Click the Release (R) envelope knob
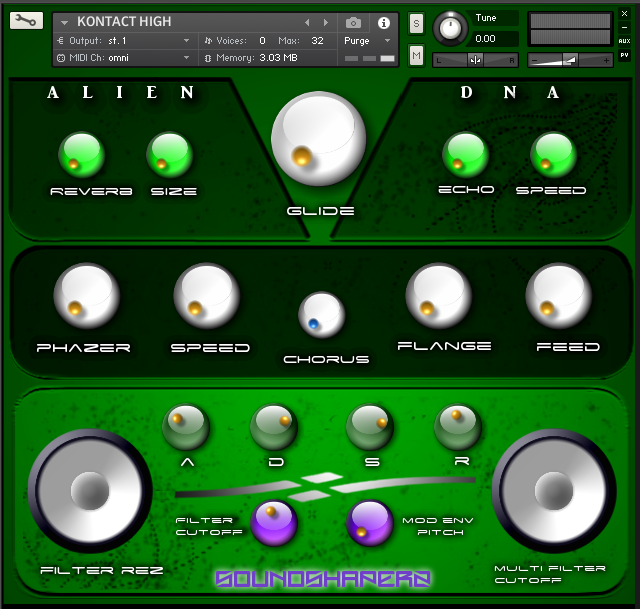Image resolution: width=640 pixels, height=609 pixels. (458, 427)
